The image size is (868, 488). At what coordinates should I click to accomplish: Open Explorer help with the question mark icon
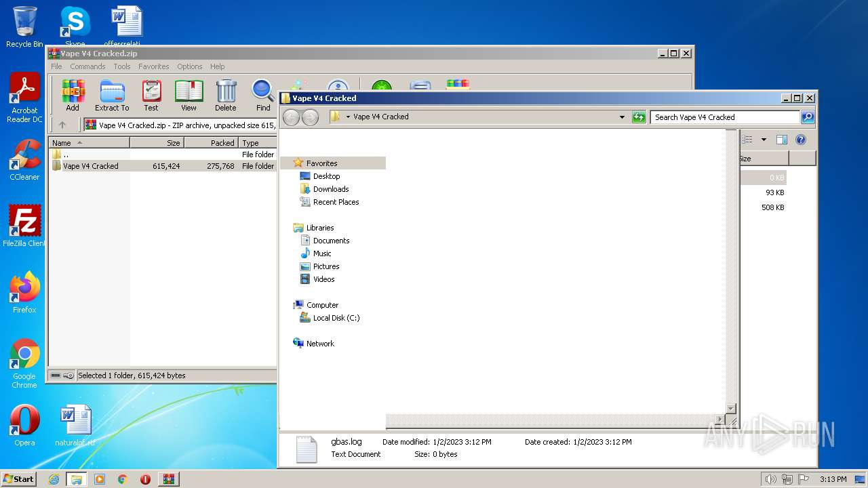801,140
